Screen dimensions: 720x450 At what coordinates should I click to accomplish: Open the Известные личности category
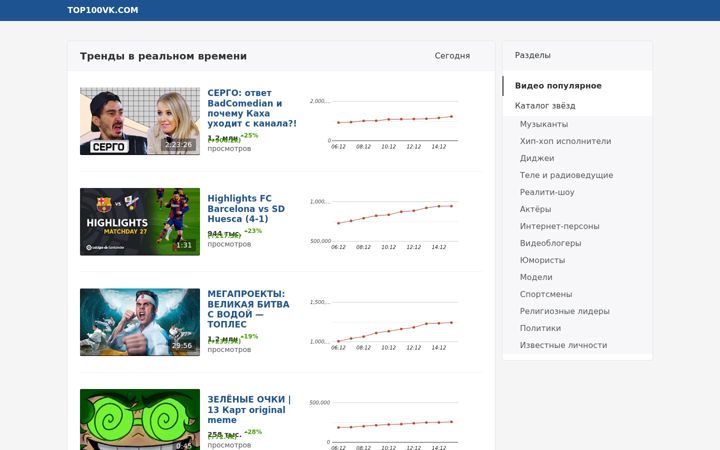click(563, 345)
